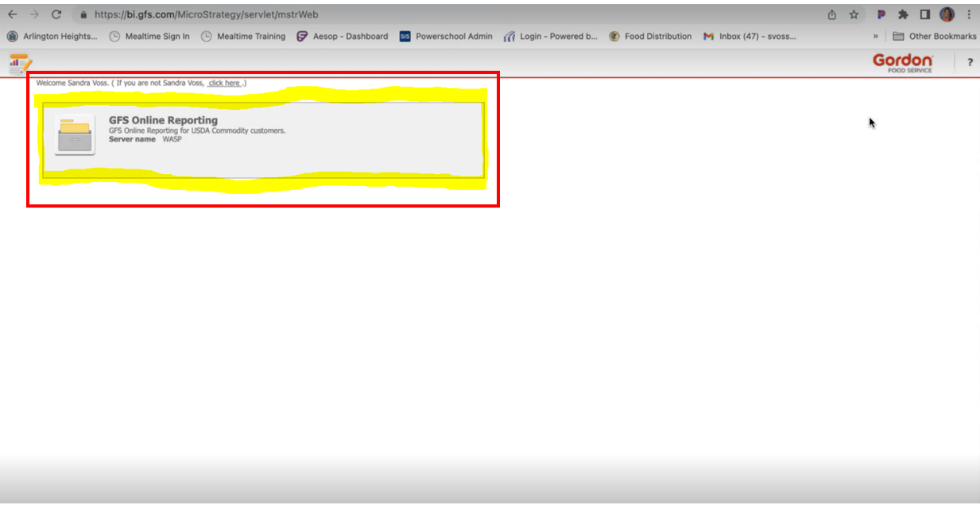Click the "Welcome Sandra Voss." text
The width and height of the screenshot is (980, 505).
click(x=72, y=83)
